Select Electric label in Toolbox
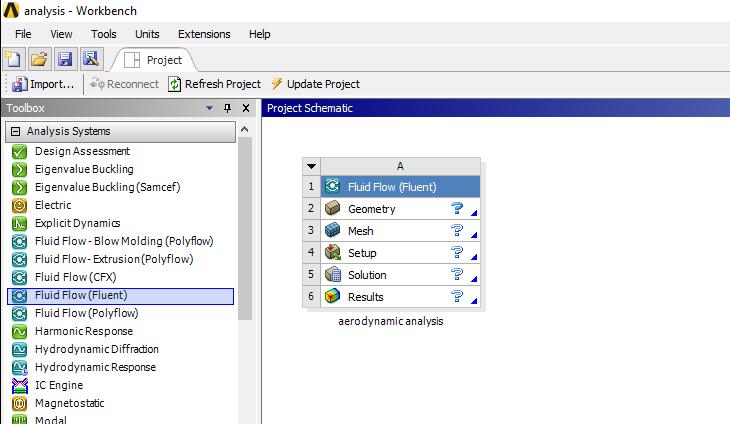This screenshot has height=424, width=730. [53, 205]
